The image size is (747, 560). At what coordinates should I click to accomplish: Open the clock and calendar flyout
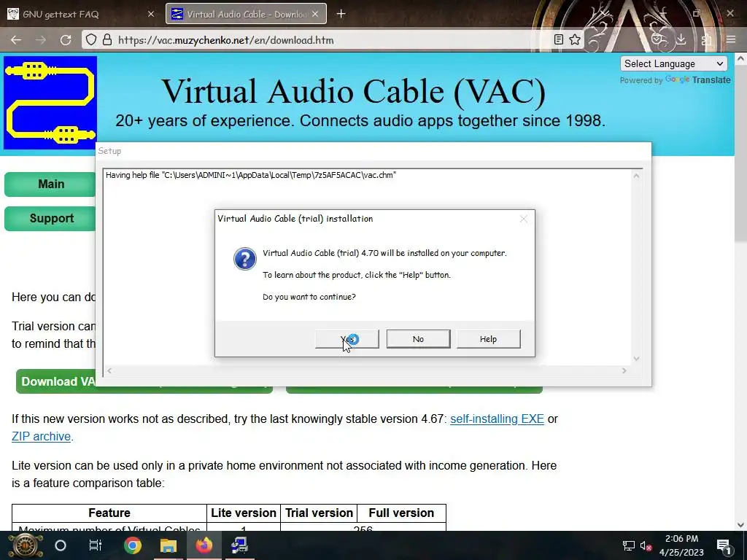(x=682, y=545)
